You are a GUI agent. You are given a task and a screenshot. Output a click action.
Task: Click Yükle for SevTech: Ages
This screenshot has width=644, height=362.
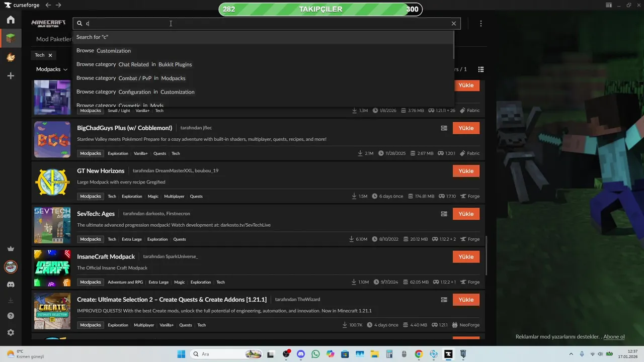[466, 214]
